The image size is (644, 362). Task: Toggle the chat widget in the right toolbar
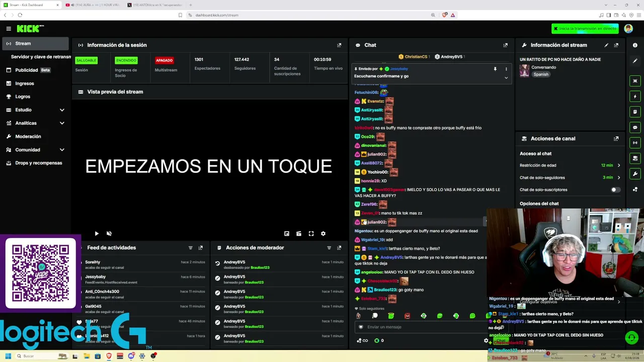coord(635,127)
